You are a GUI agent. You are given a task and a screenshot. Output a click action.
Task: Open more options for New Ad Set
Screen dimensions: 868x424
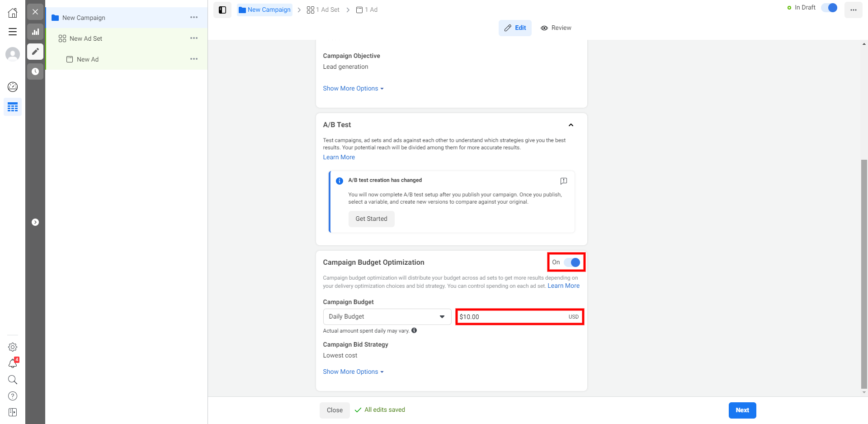(x=194, y=38)
